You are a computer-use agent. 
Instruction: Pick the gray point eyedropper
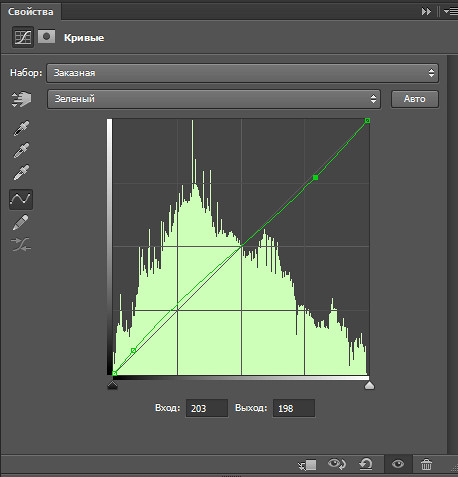pos(21,150)
